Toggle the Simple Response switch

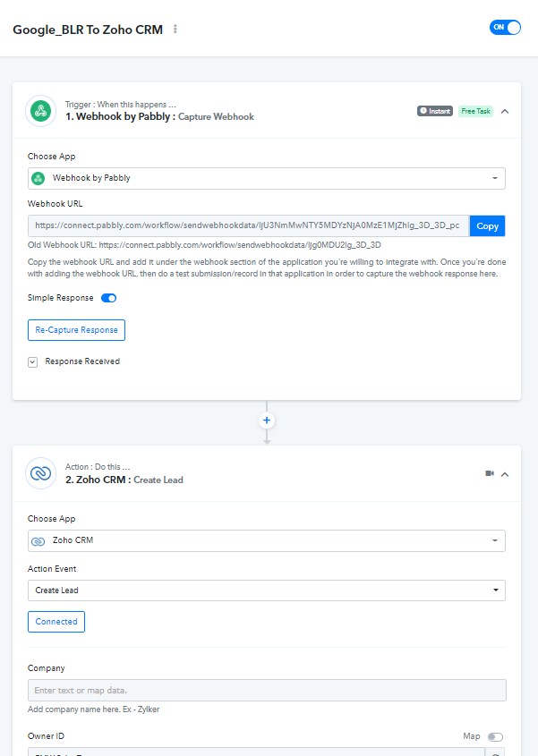pyautogui.click(x=108, y=298)
